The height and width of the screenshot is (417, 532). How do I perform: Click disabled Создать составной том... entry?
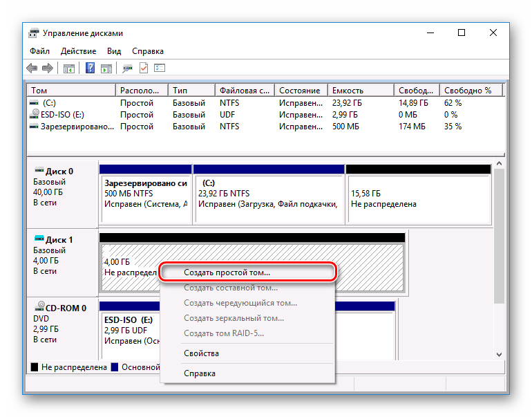tap(247, 288)
